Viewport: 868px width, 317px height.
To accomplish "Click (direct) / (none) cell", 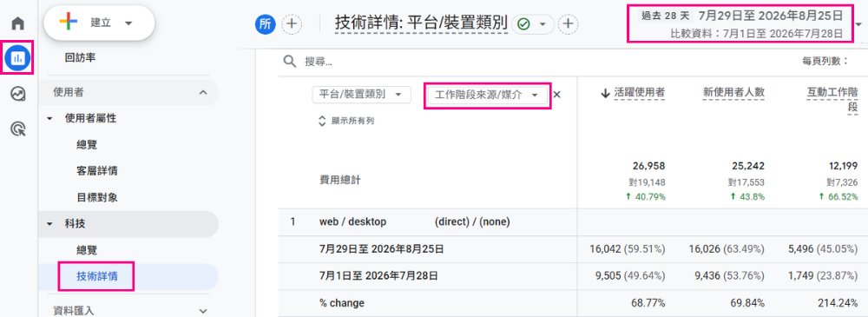I will pyautogui.click(x=472, y=221).
